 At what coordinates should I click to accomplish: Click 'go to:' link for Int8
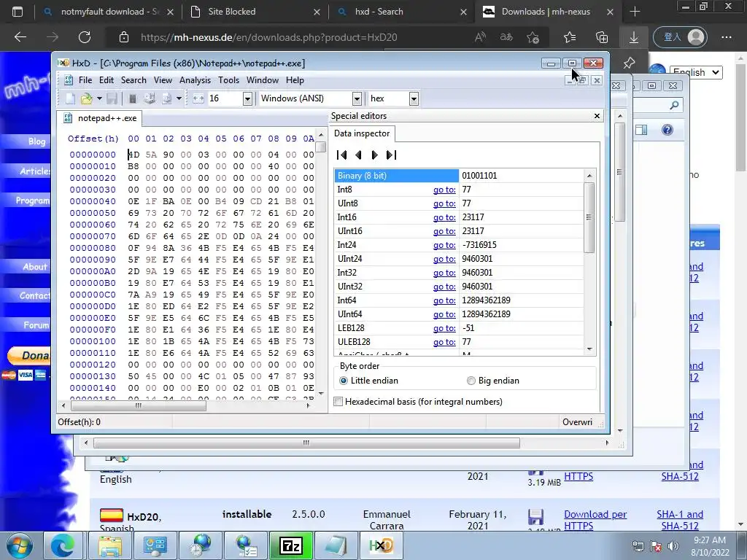444,190
